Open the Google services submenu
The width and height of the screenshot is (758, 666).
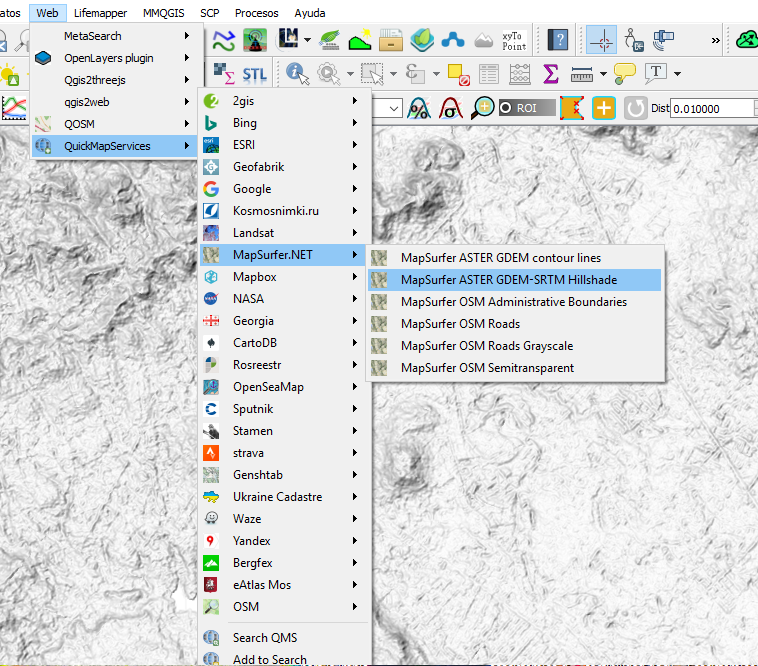[x=285, y=189]
